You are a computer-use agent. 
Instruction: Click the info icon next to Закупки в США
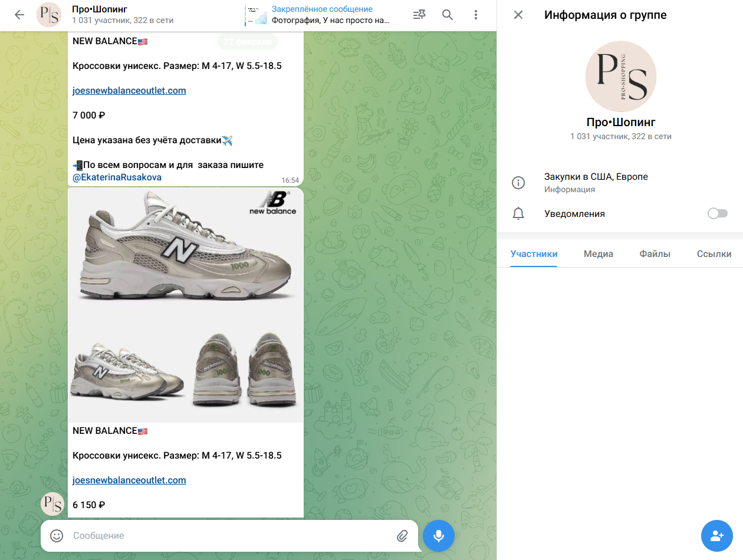pos(518,183)
